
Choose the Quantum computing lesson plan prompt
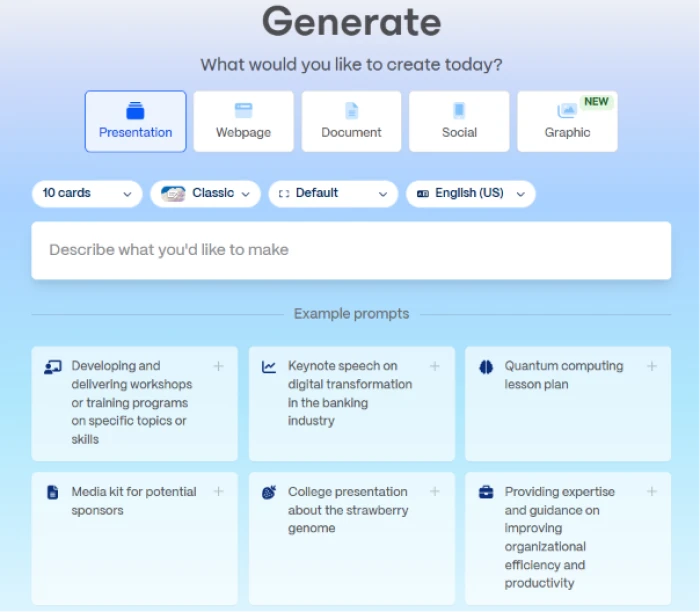pyautogui.click(x=568, y=404)
